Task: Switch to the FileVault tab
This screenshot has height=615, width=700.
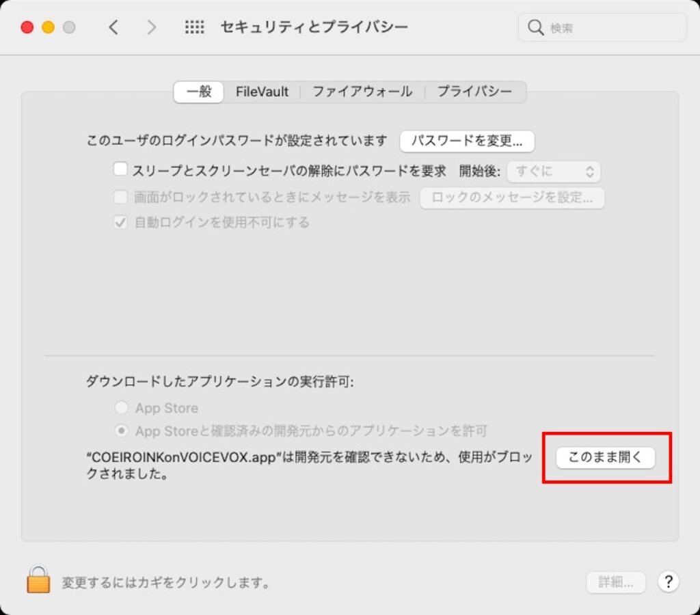Action: [262, 91]
